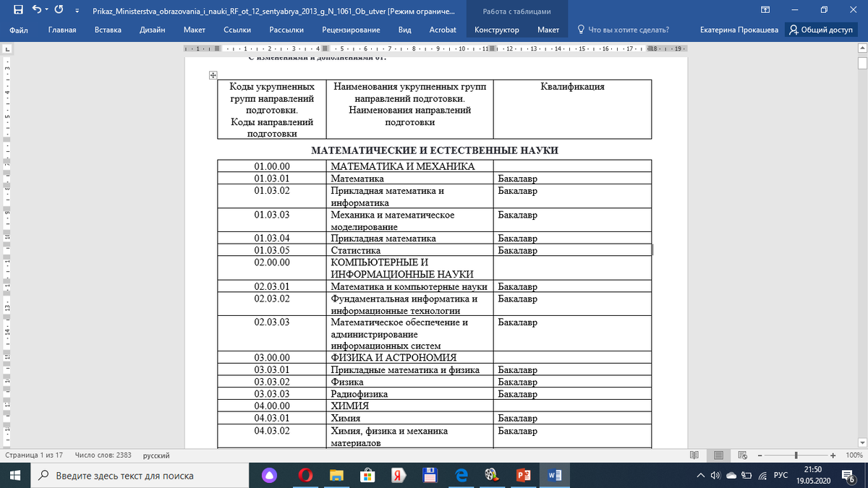868x488 pixels.
Task: Open Yandex Browser from taskbar
Action: 398,475
